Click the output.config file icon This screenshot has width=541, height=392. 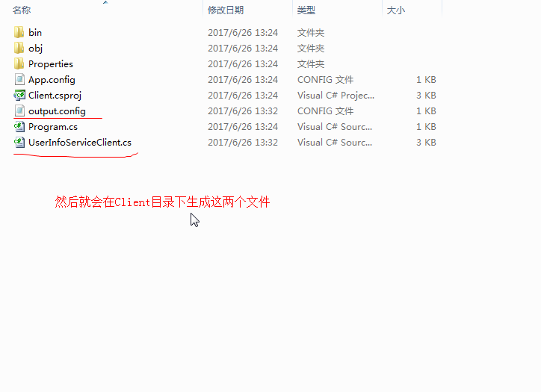[19, 111]
